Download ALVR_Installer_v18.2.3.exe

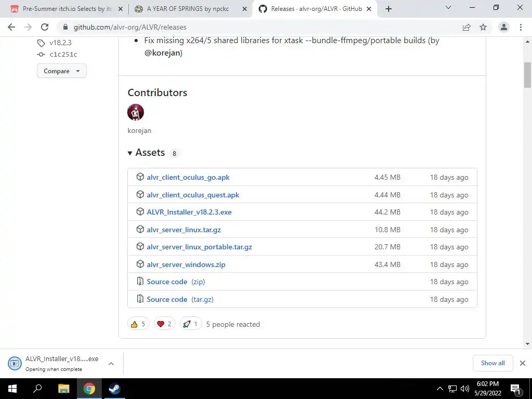pyautogui.click(x=189, y=212)
